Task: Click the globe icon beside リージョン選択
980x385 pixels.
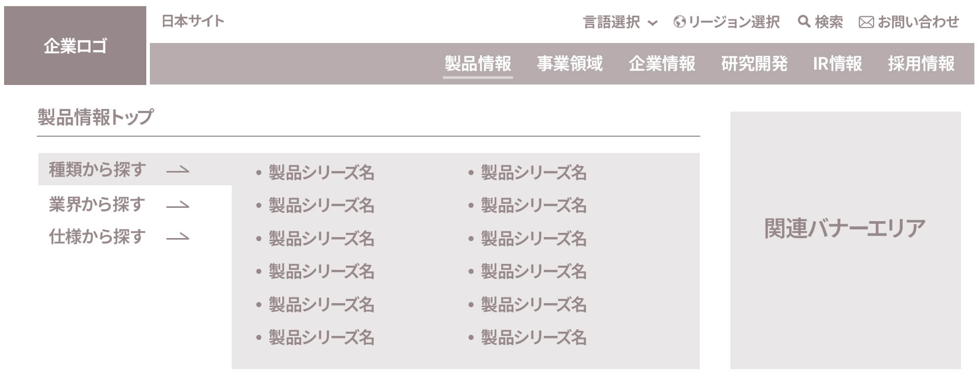Action: 679,22
